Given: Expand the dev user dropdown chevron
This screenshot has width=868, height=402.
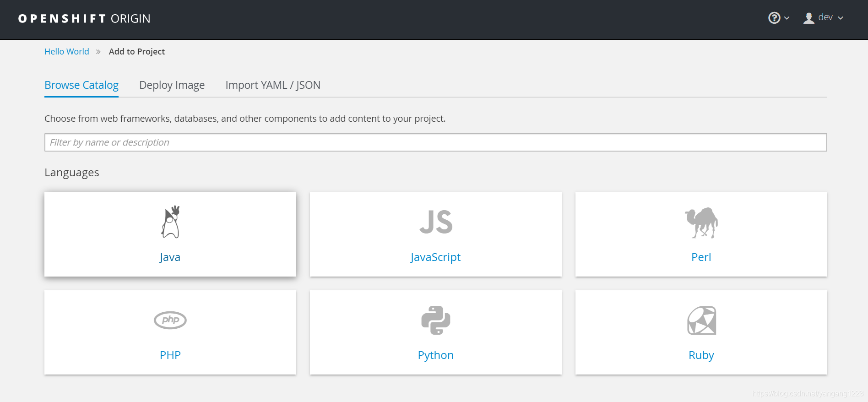Looking at the screenshot, I should (x=841, y=18).
